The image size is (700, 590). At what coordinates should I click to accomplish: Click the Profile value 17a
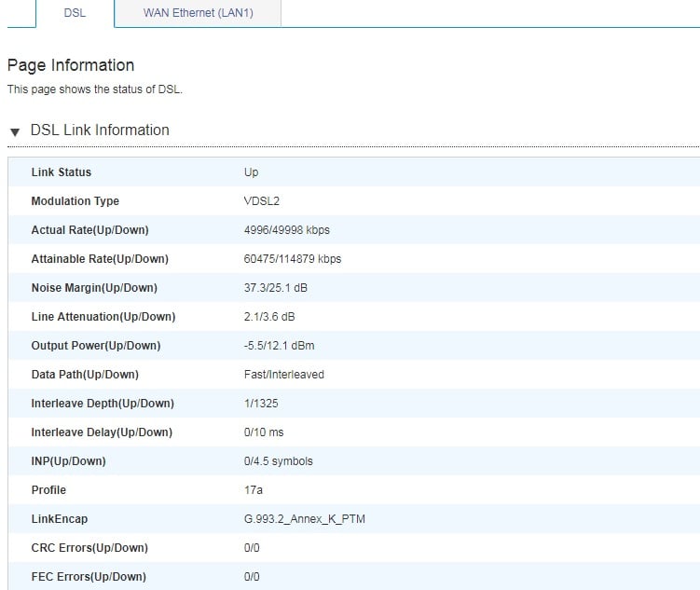point(253,490)
